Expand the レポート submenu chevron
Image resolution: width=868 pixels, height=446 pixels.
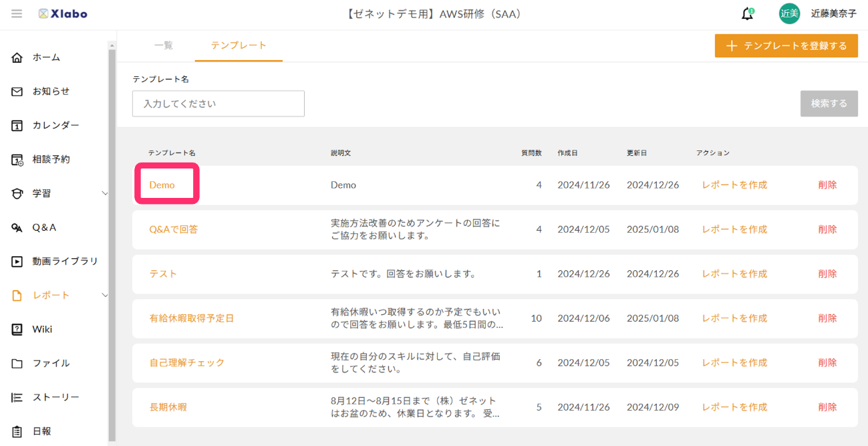[x=104, y=295]
